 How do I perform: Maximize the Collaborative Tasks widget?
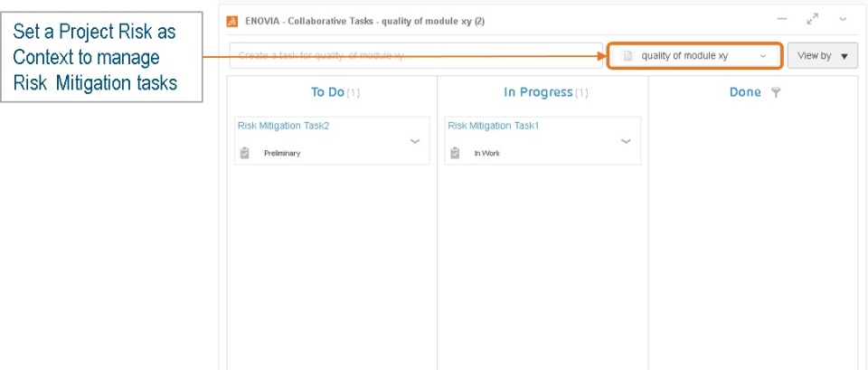click(812, 19)
